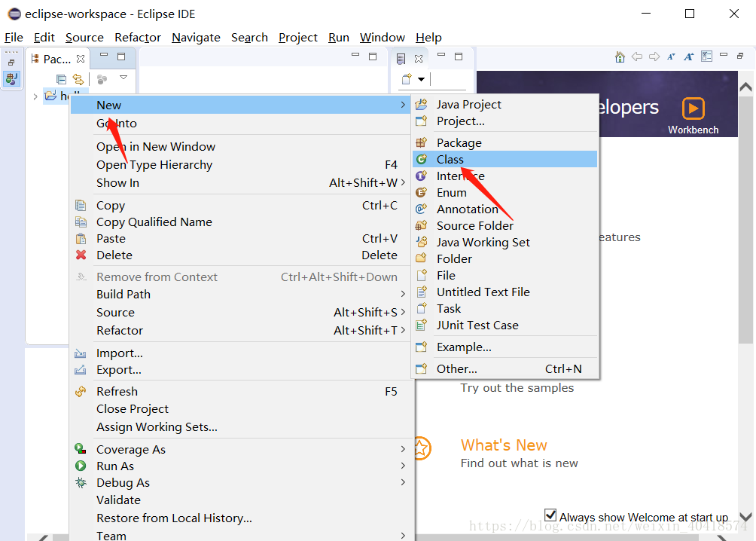Expand Refactor context submenu

(x=403, y=330)
